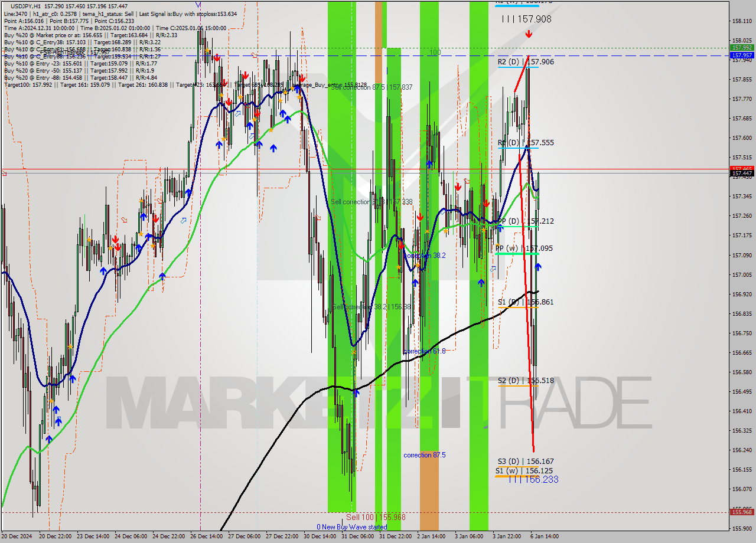Click red 155.968 price tag on axis
The image size is (756, 543).
[742, 512]
